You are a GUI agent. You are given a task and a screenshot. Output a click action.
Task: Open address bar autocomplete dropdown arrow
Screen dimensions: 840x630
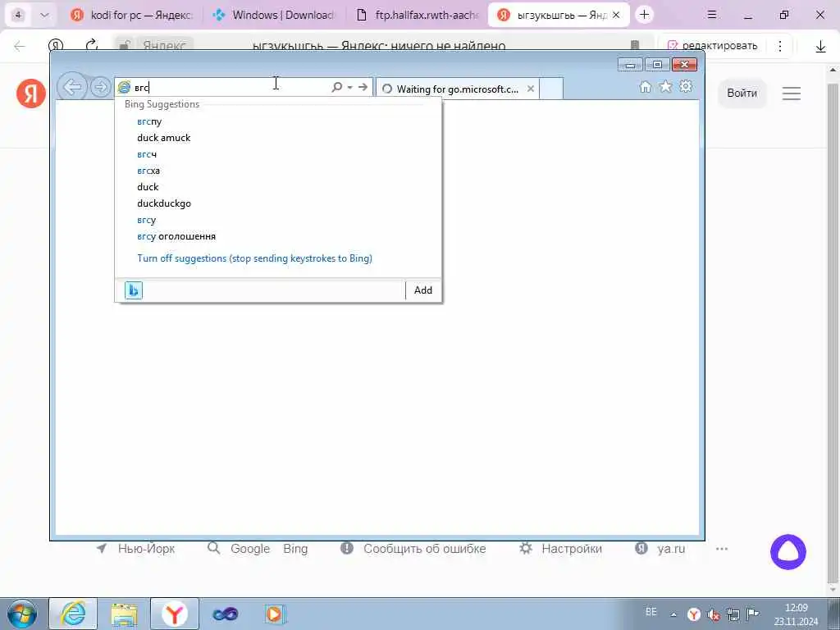(349, 87)
